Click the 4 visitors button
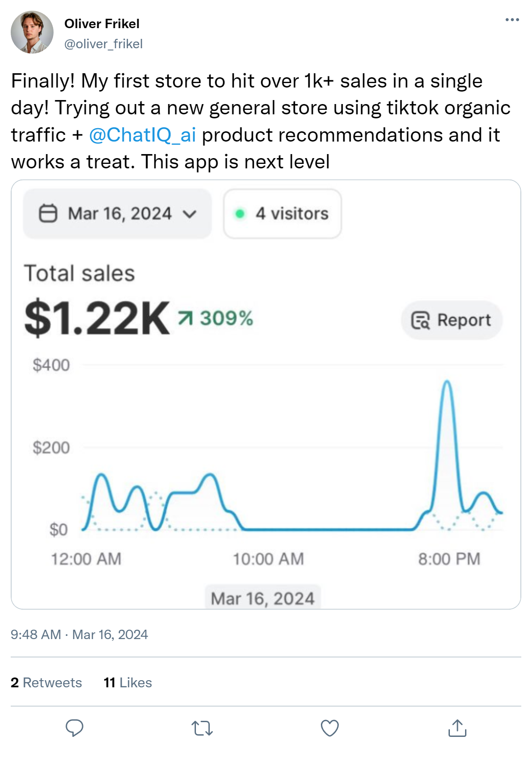 pyautogui.click(x=283, y=214)
